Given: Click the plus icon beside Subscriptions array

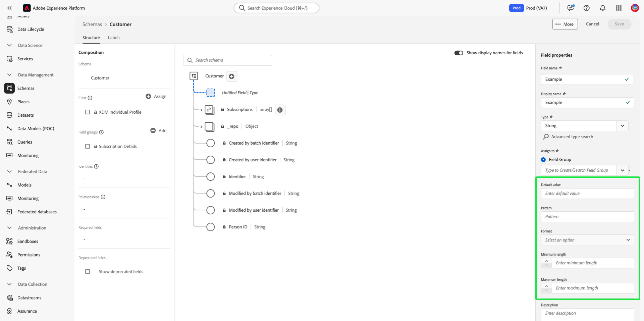Looking at the screenshot, I should pos(280,110).
